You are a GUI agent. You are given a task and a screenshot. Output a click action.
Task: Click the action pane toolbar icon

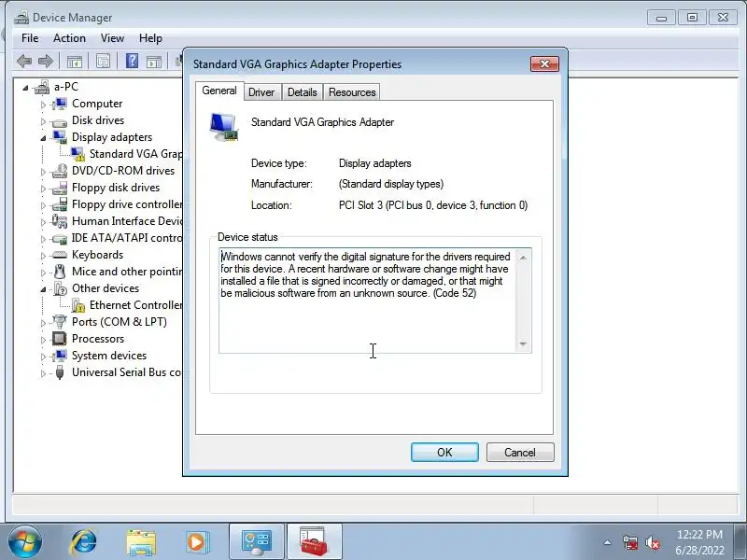coord(154,62)
